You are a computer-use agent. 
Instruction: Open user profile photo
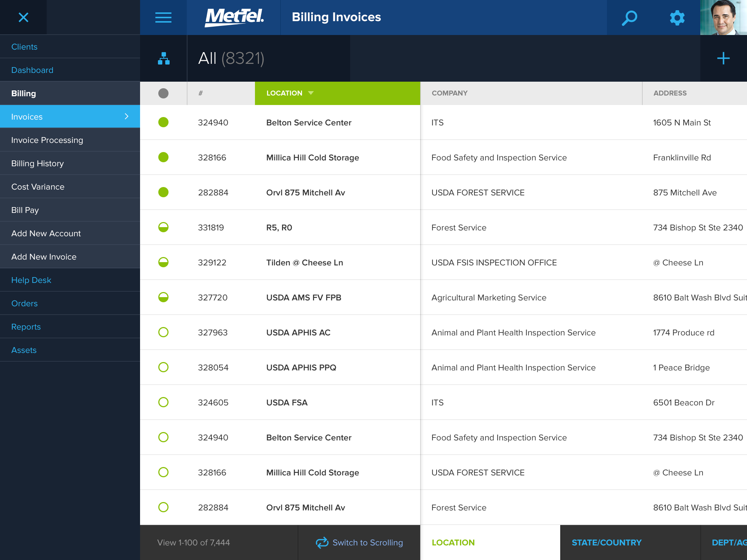(723, 17)
